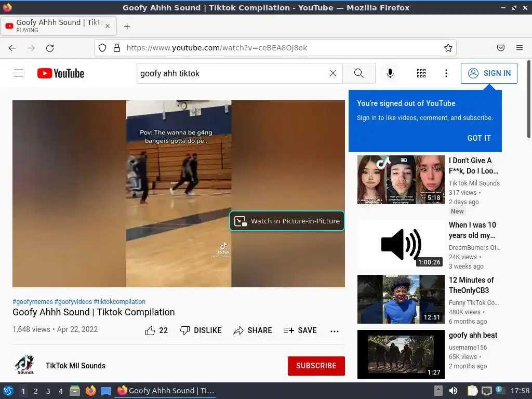Go to the YouTube home logo
Screen dimensions: 532x399
(61, 73)
